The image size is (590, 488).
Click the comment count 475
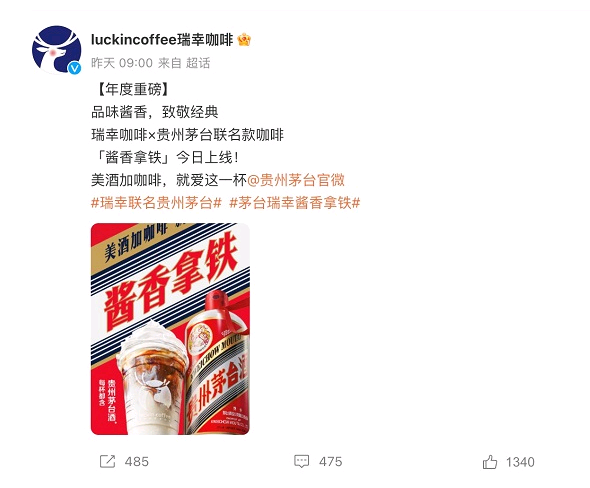click(330, 462)
